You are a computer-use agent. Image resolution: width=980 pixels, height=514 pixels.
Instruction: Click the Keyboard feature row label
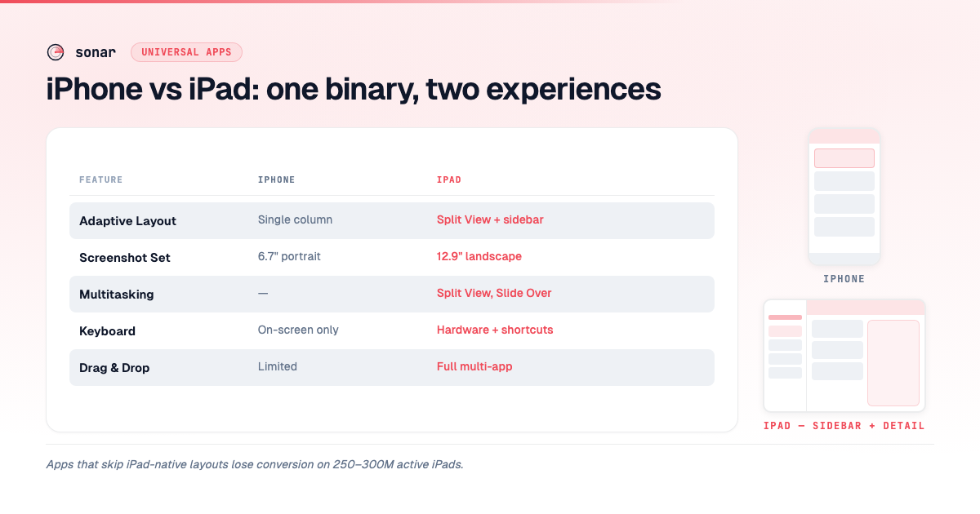point(108,331)
